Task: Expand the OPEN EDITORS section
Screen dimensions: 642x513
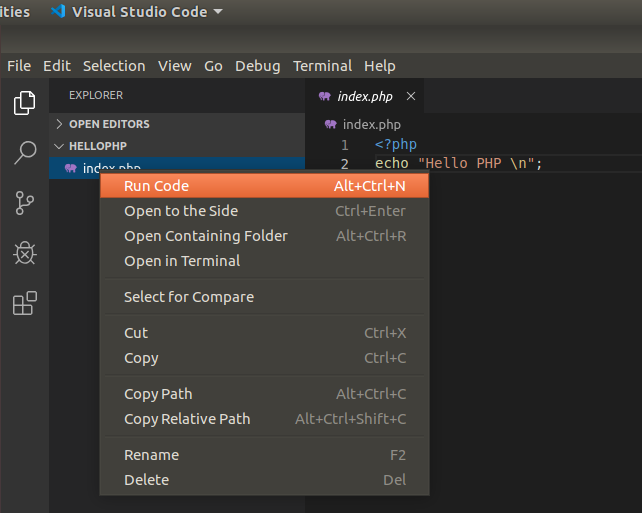Action: point(177,124)
